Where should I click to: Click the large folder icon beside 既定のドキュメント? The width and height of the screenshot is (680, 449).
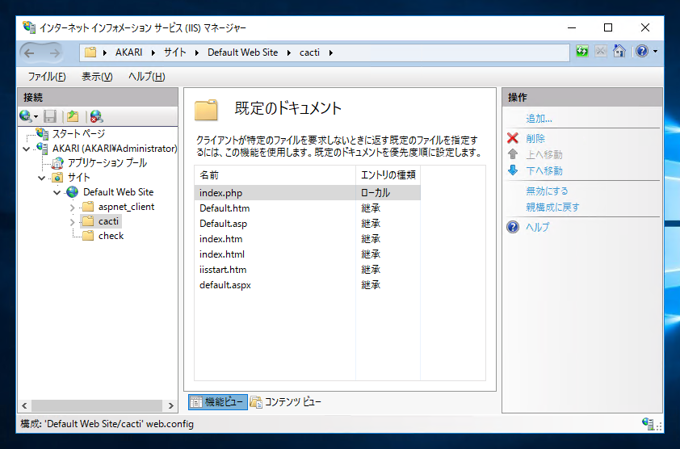point(206,110)
